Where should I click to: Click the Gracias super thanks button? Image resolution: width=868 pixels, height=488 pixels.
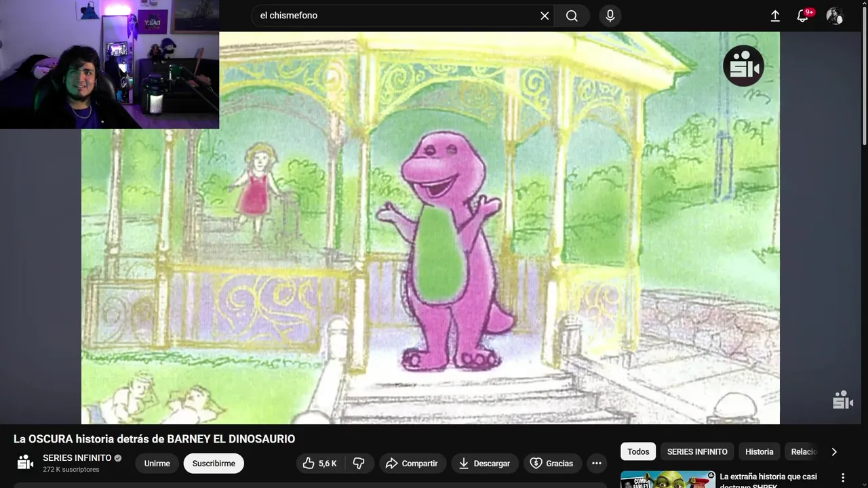click(553, 464)
